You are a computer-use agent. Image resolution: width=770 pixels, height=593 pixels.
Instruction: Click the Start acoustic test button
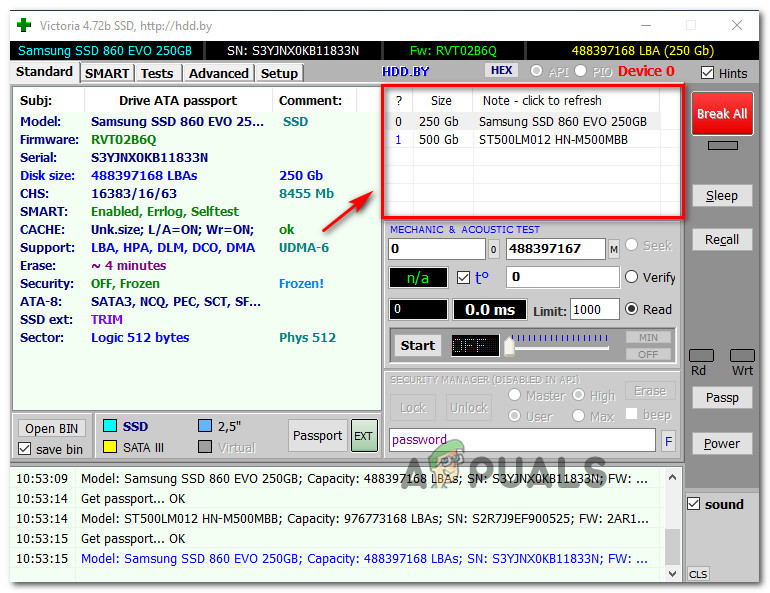417,346
